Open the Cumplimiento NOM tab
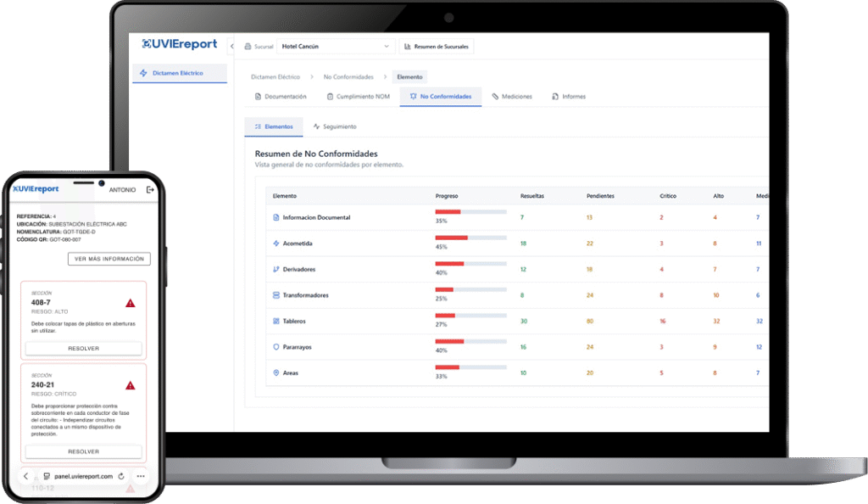 coord(356,97)
